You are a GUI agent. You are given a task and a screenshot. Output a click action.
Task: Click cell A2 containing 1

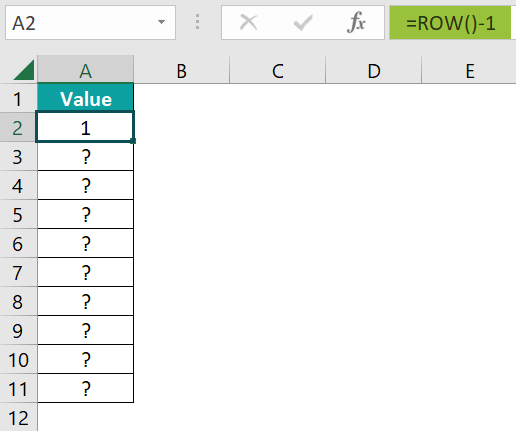(86, 127)
